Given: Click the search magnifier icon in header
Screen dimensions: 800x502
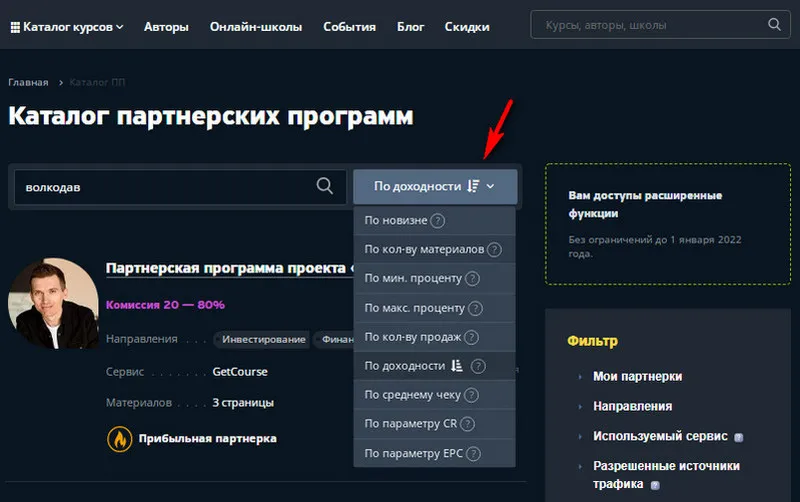Looking at the screenshot, I should (773, 25).
